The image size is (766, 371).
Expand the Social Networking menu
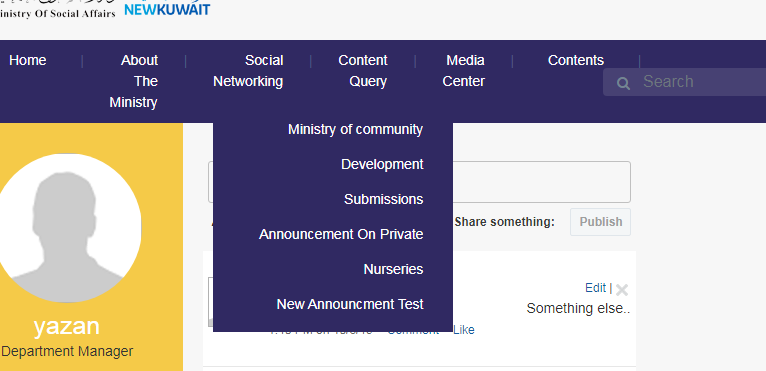(x=248, y=71)
